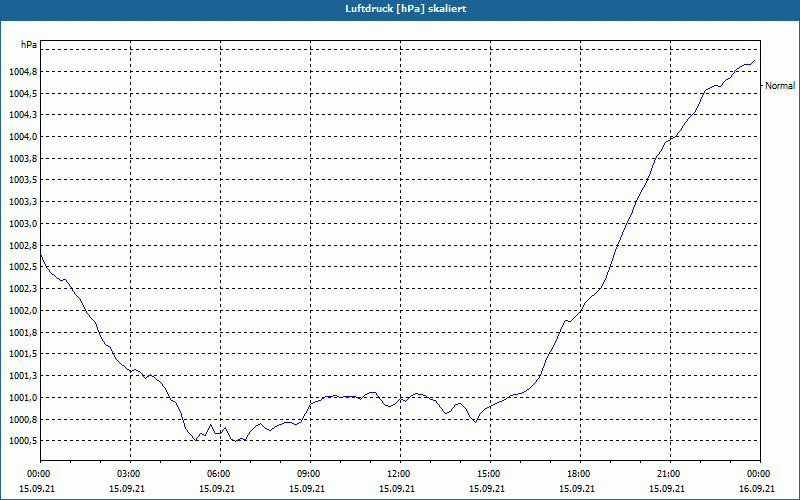Pick the 09:00 time label
The image size is (800, 500).
pyautogui.click(x=307, y=474)
